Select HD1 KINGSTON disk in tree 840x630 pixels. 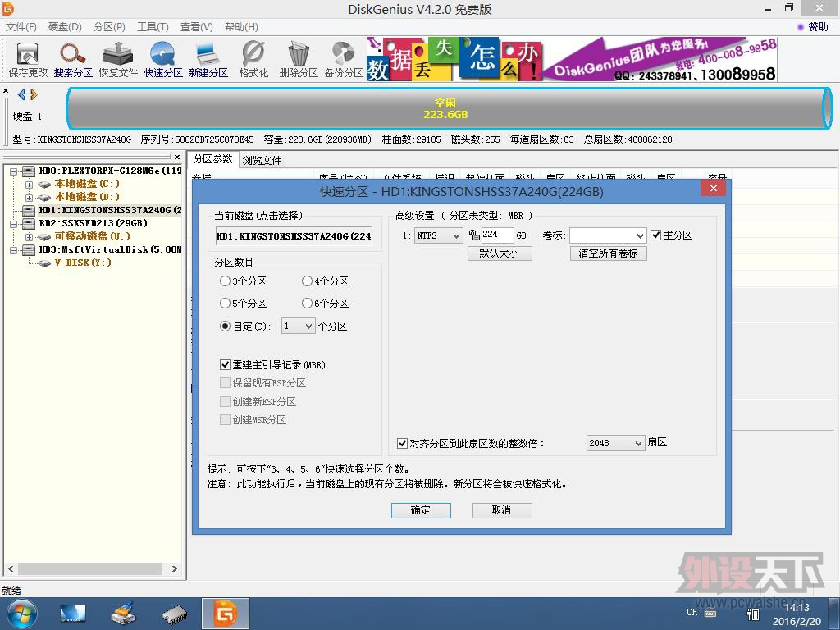pos(110,210)
